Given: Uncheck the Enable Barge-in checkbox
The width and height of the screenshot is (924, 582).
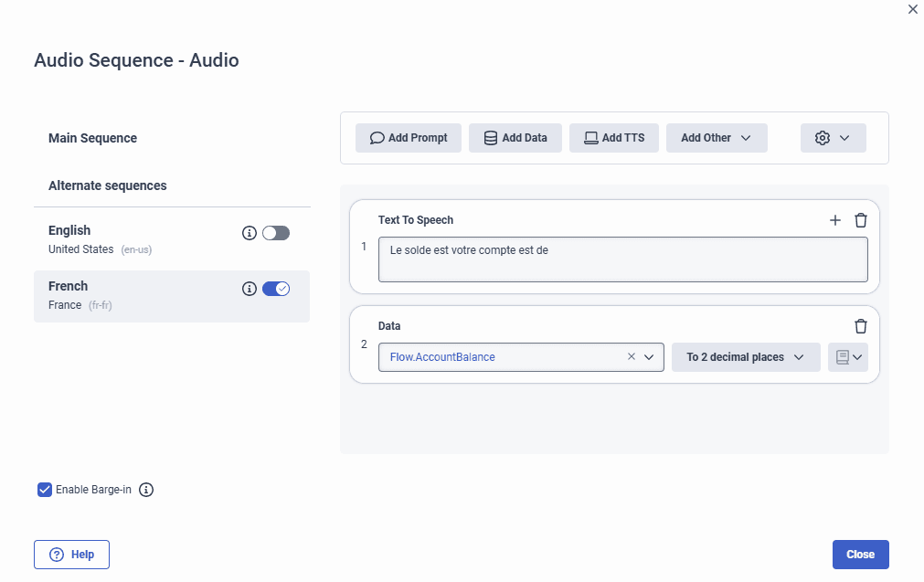Looking at the screenshot, I should tap(44, 490).
